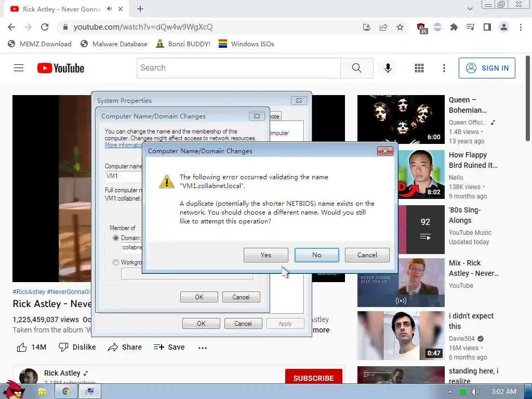532x399 pixels.
Task: Open the Chrome profile avatar
Action: 504,27
